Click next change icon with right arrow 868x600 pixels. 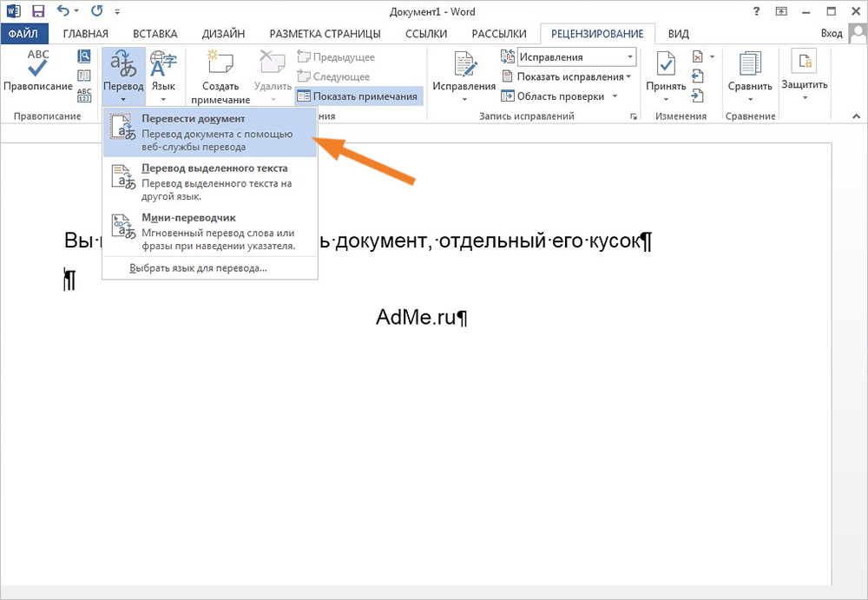[698, 96]
